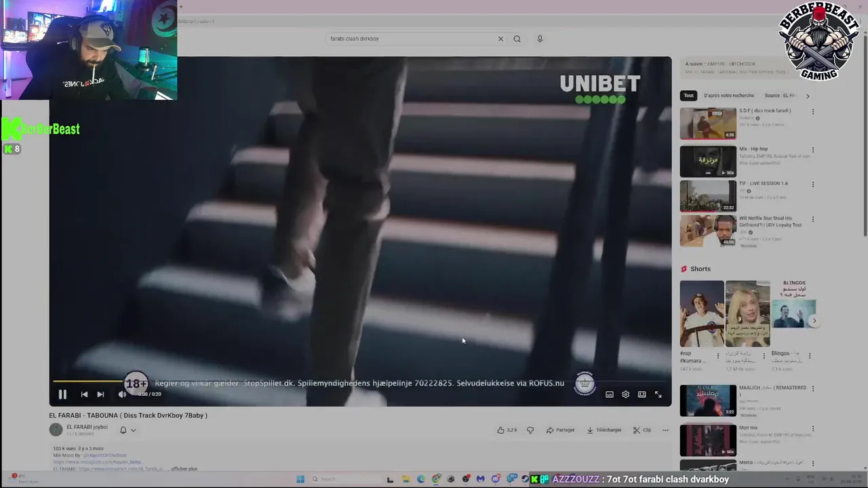Click the Télécharger download button

(x=604, y=430)
